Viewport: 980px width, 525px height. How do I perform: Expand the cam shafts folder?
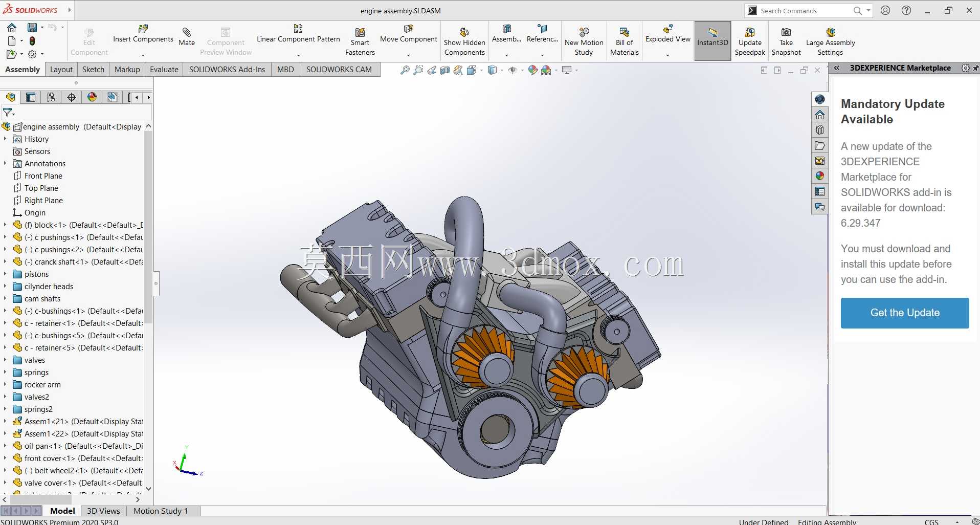point(5,298)
